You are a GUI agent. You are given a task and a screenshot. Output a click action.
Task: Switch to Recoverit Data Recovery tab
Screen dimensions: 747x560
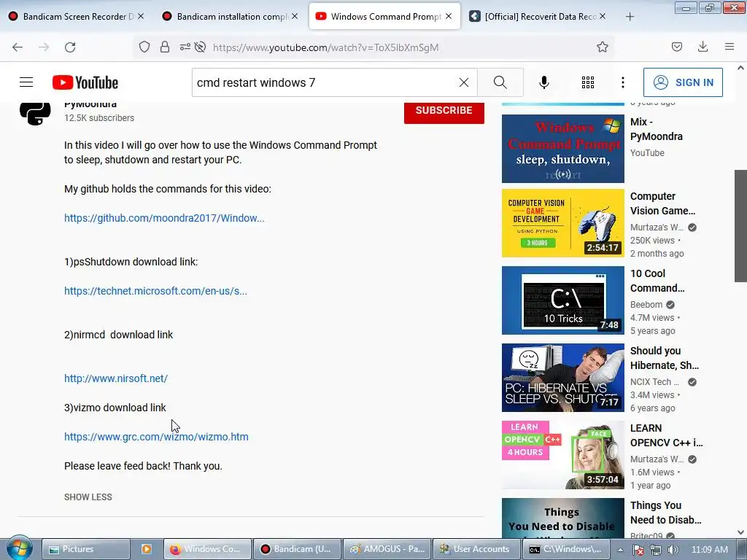click(538, 16)
